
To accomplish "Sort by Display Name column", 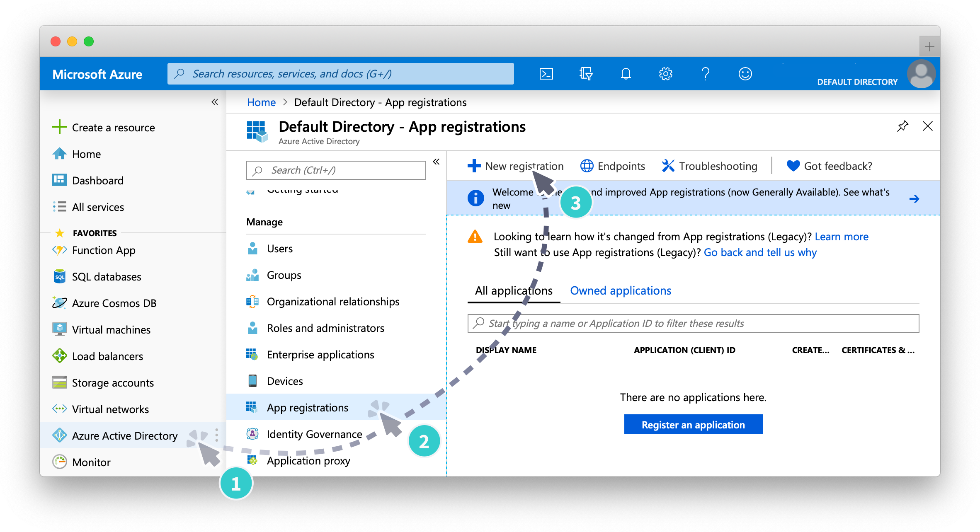I will [x=506, y=350].
